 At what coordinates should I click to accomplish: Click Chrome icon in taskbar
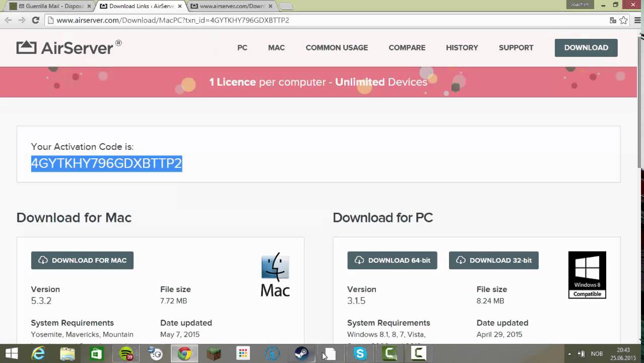pyautogui.click(x=184, y=354)
